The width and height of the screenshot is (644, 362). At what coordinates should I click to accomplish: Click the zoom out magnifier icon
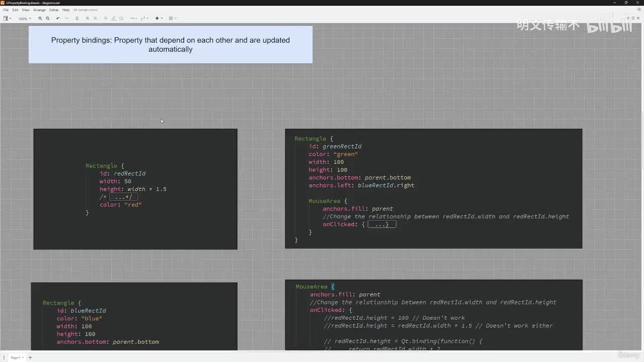48,19
